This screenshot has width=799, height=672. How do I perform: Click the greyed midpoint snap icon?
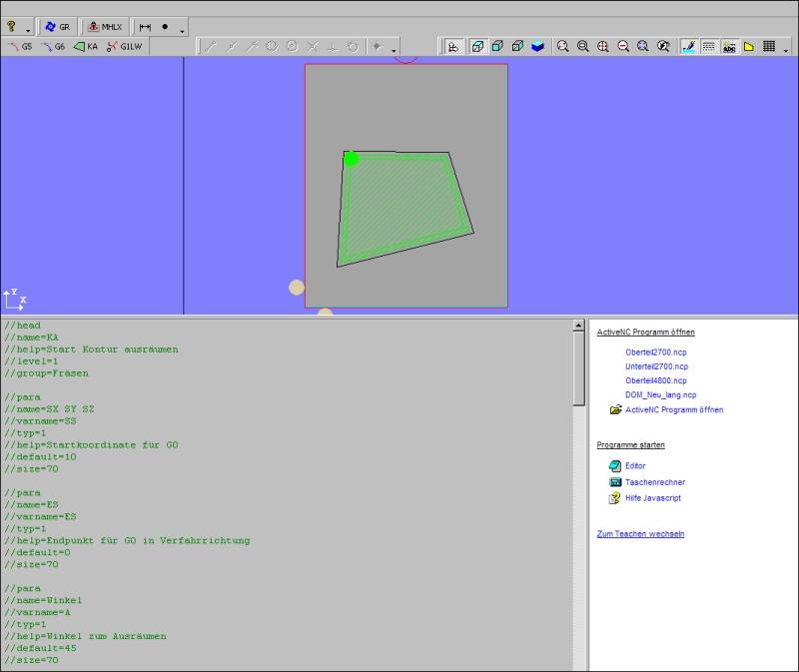coord(232,46)
